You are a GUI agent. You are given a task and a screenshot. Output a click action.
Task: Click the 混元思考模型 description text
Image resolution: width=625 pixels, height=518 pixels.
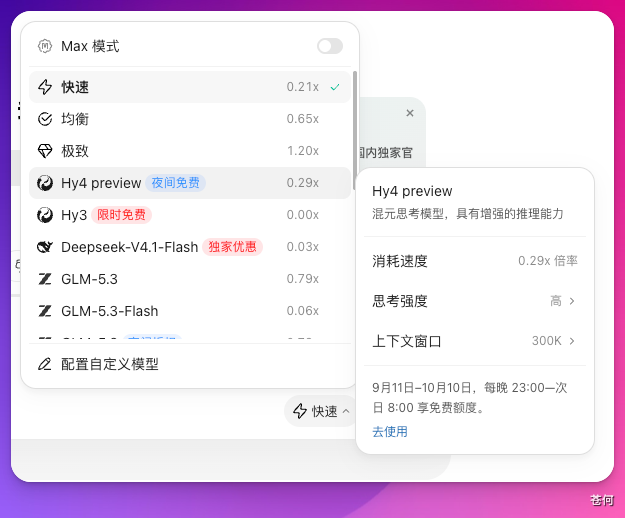(468, 214)
